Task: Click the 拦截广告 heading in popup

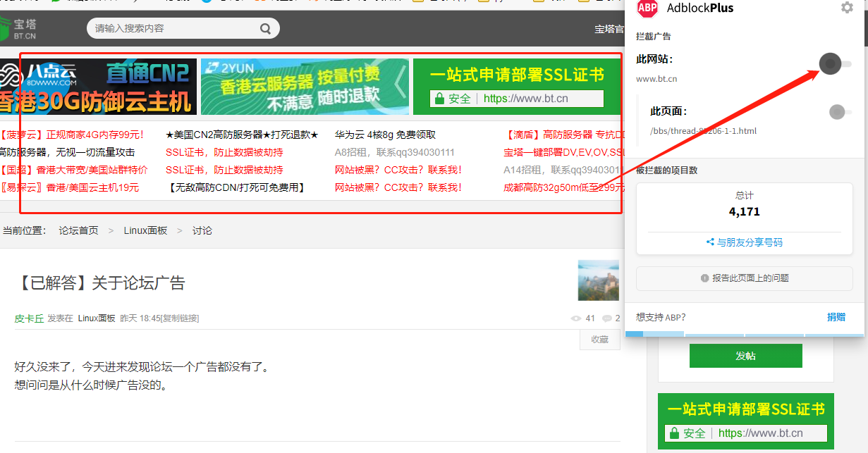Action: 654,36
